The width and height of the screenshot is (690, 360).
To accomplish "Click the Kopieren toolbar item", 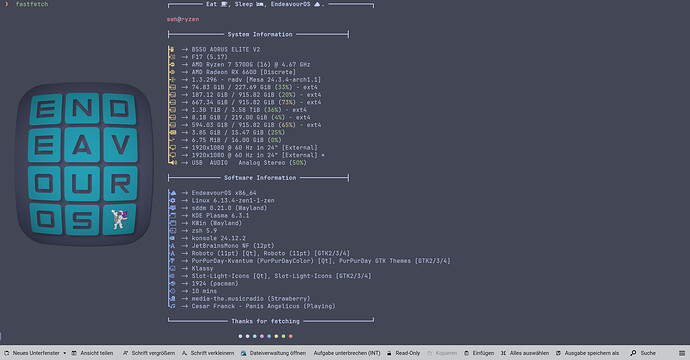I will [442, 353].
